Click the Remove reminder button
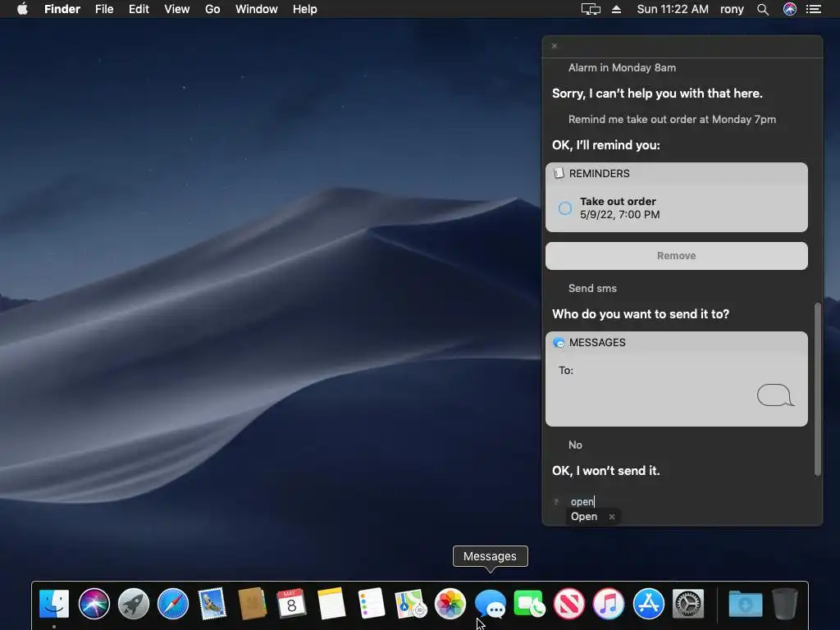840x630 pixels. [x=677, y=256]
